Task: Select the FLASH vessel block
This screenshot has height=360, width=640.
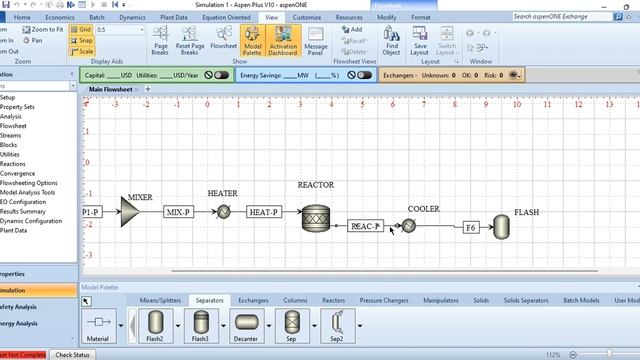Action: tap(501, 227)
